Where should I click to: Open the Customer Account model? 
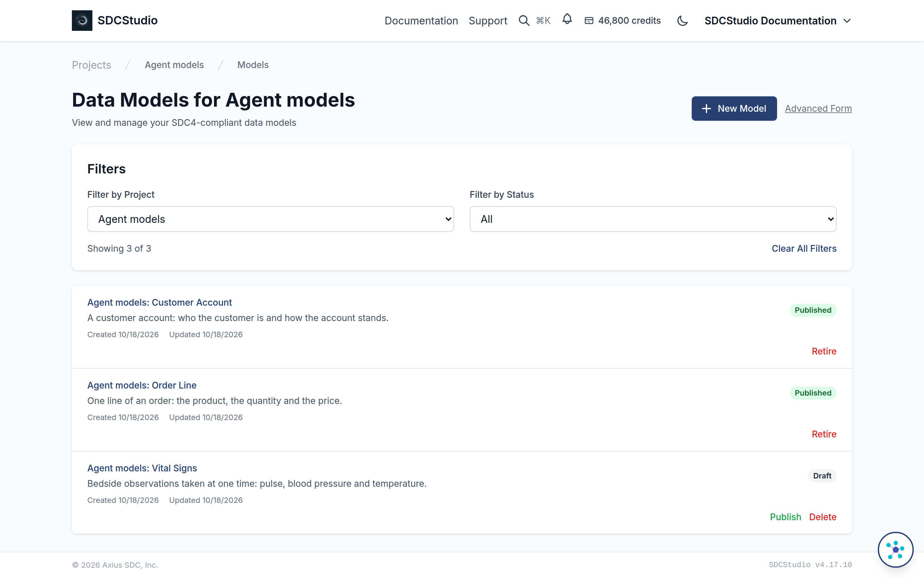pos(159,302)
